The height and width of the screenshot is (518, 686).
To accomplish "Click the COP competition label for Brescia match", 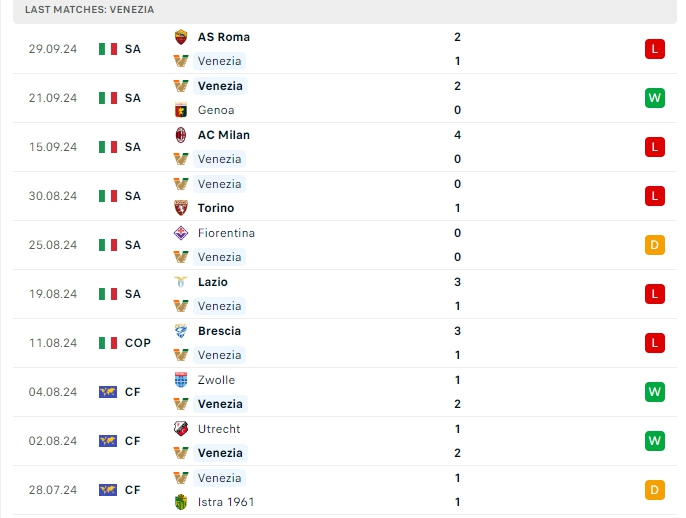I will [x=138, y=343].
